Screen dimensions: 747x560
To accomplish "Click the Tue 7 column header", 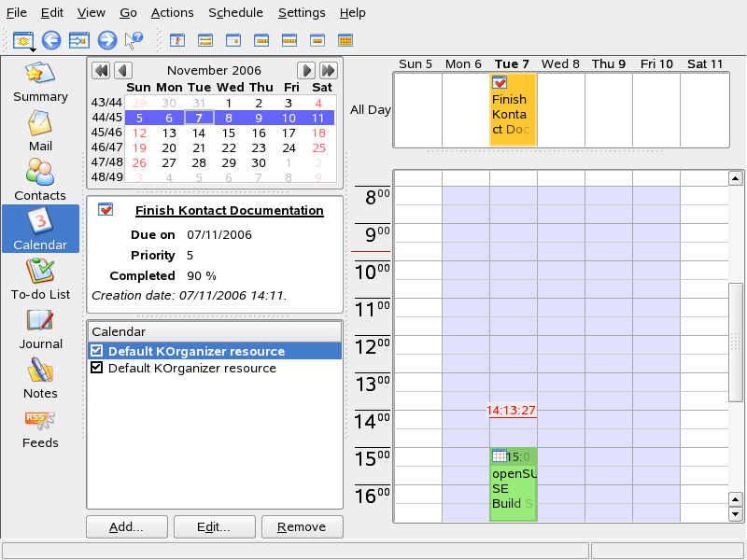I will click(x=512, y=63).
